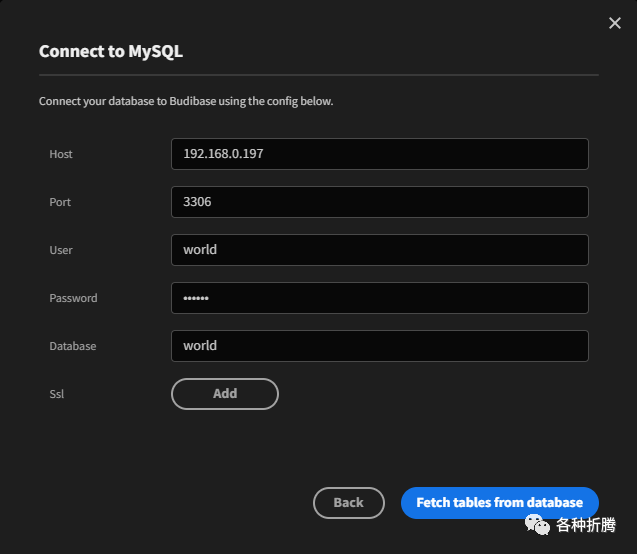Go Back to previous step
This screenshot has width=637, height=554.
tap(349, 502)
